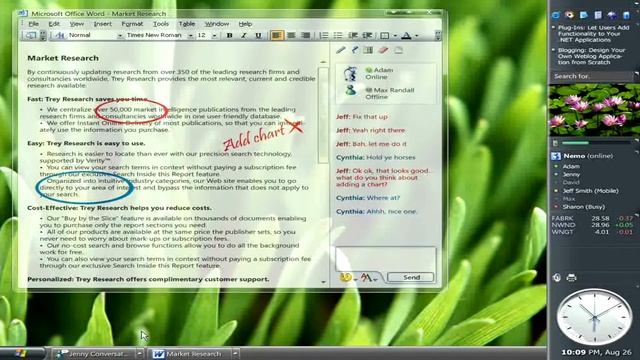Screen dimensions: 640x360
Task: Toggle Italic formatting in Word toolbar
Action: 244,36
